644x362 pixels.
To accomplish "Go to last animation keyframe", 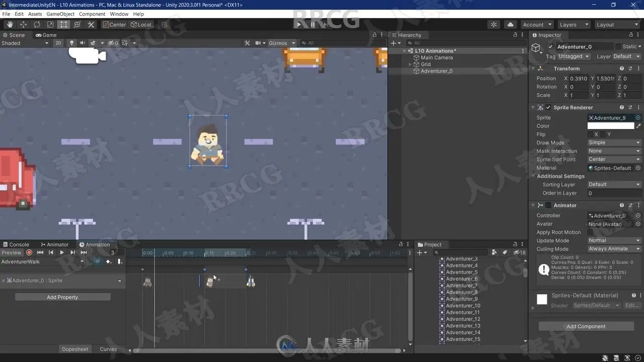I will point(84,252).
